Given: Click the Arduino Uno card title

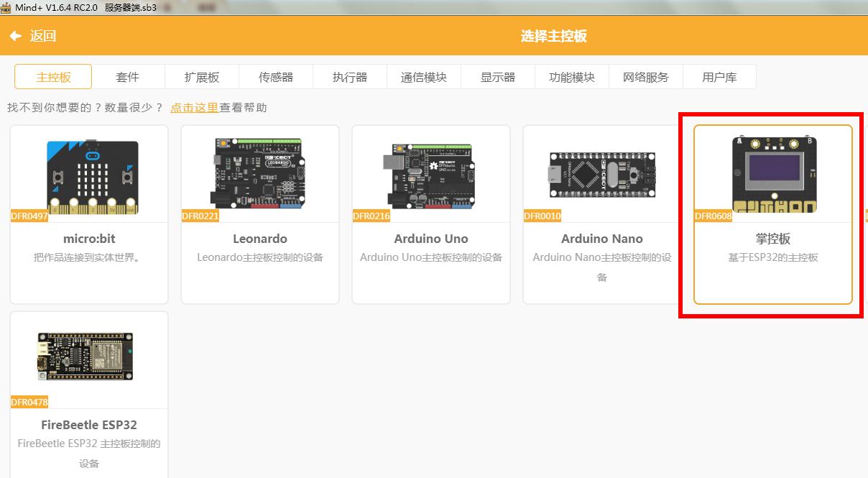Looking at the screenshot, I should click(x=431, y=239).
